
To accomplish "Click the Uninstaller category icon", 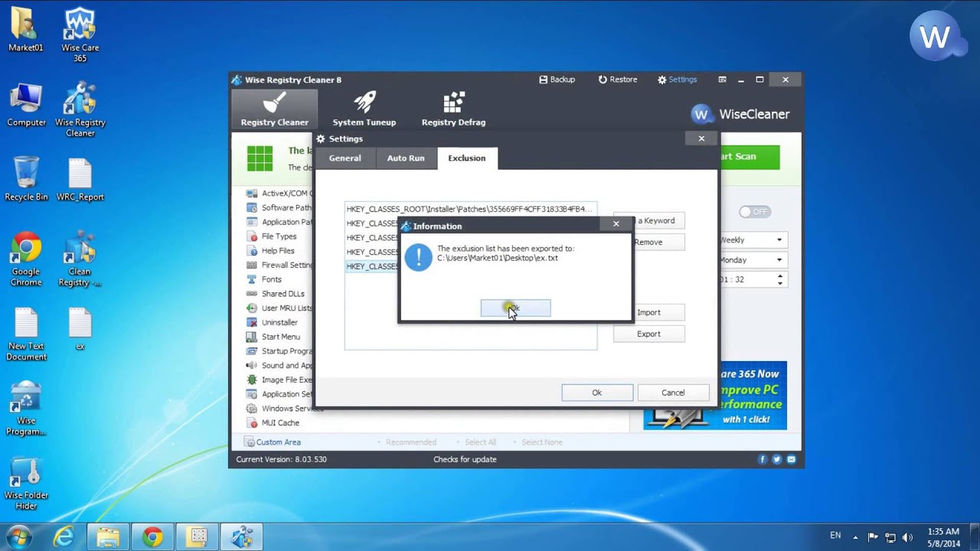I will pos(252,322).
